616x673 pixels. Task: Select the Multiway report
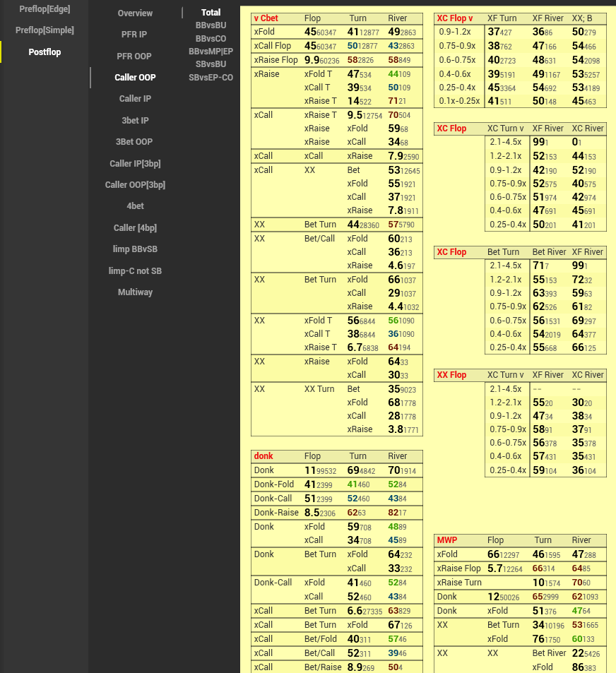(x=135, y=292)
